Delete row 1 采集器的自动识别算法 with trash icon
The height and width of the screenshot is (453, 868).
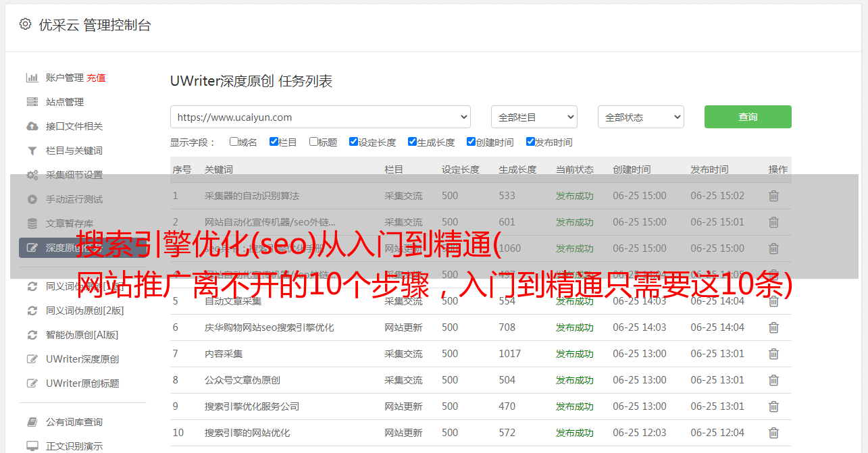pos(774,196)
